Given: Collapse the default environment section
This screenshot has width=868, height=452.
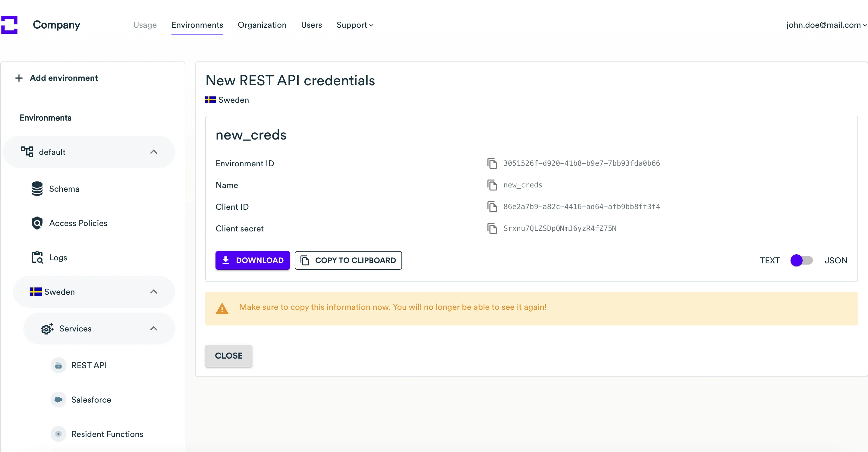Looking at the screenshot, I should coord(154,152).
